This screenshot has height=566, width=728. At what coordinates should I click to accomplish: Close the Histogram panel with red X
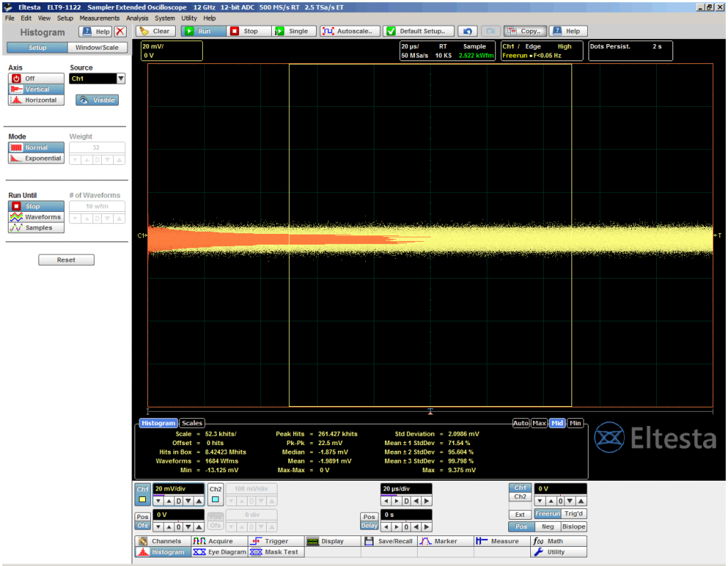point(120,31)
